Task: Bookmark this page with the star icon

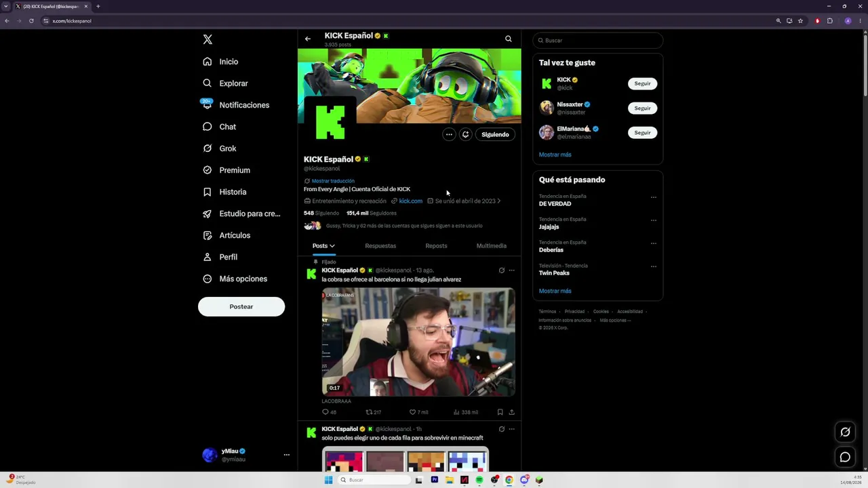Action: [x=800, y=21]
